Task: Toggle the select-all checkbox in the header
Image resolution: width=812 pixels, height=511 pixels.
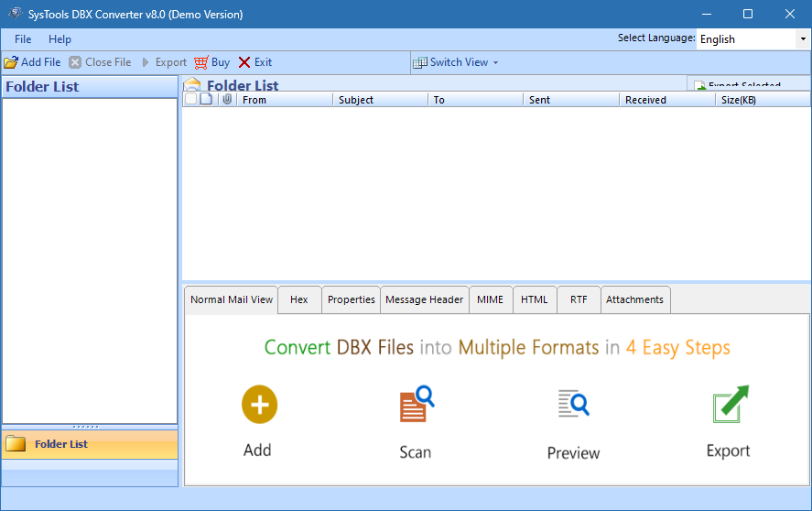Action: pyautogui.click(x=190, y=99)
